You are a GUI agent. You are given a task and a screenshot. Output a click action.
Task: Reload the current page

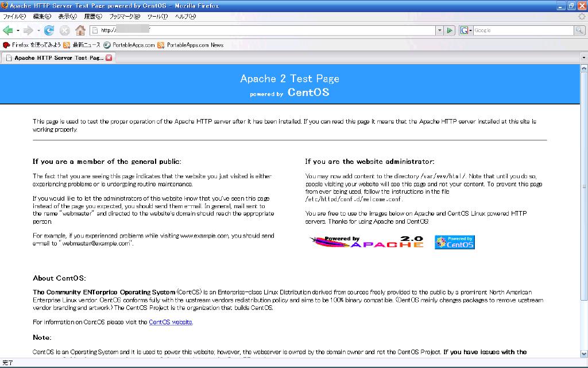(49, 30)
